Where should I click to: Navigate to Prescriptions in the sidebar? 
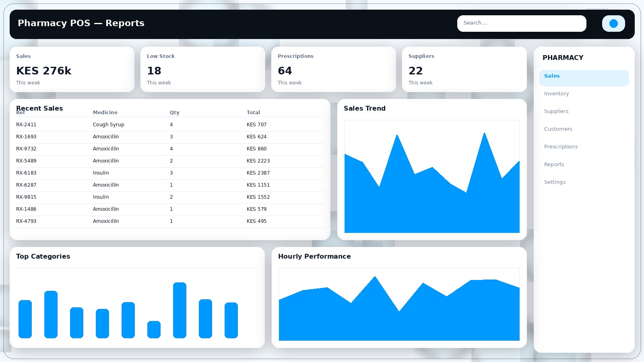[x=561, y=147]
